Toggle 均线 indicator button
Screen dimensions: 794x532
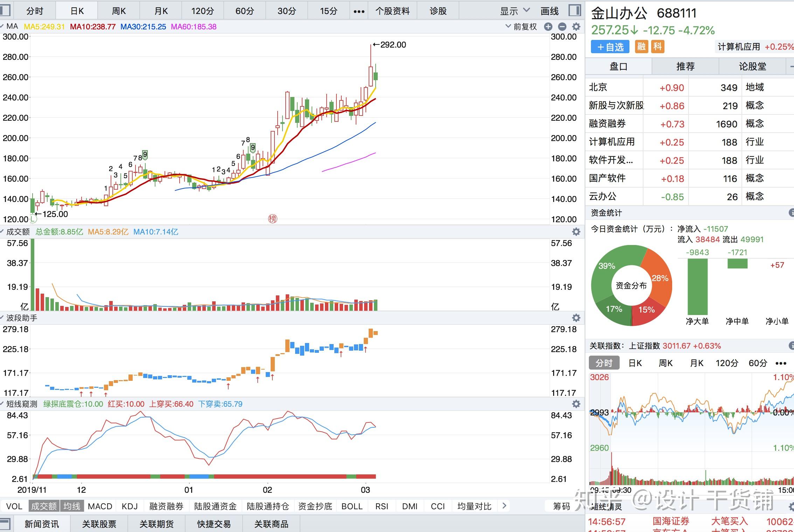(x=72, y=506)
